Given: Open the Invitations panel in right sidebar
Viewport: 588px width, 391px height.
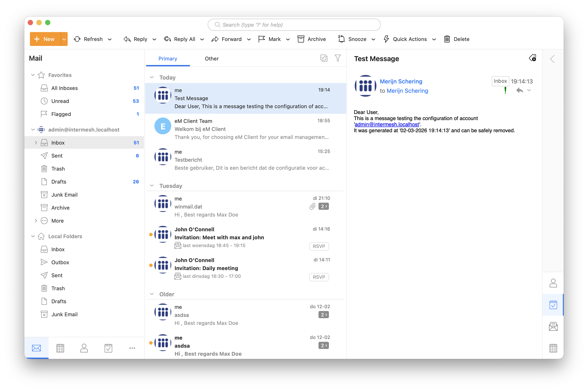Looking at the screenshot, I should pos(553,326).
